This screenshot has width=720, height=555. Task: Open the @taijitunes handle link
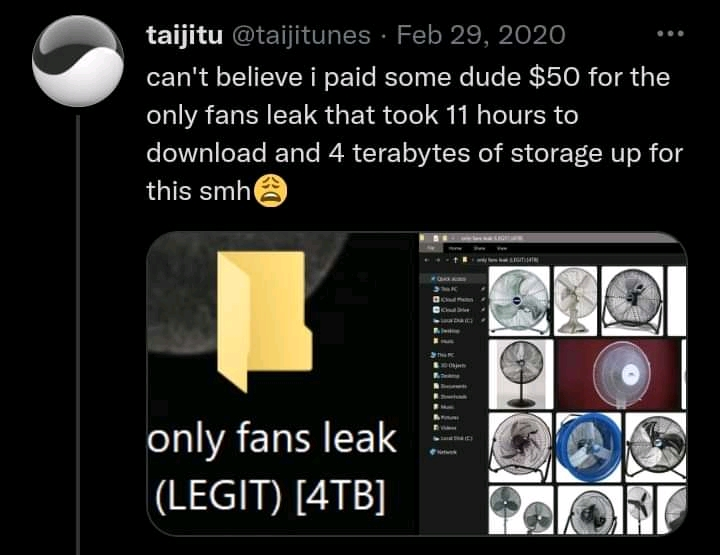[301, 35]
